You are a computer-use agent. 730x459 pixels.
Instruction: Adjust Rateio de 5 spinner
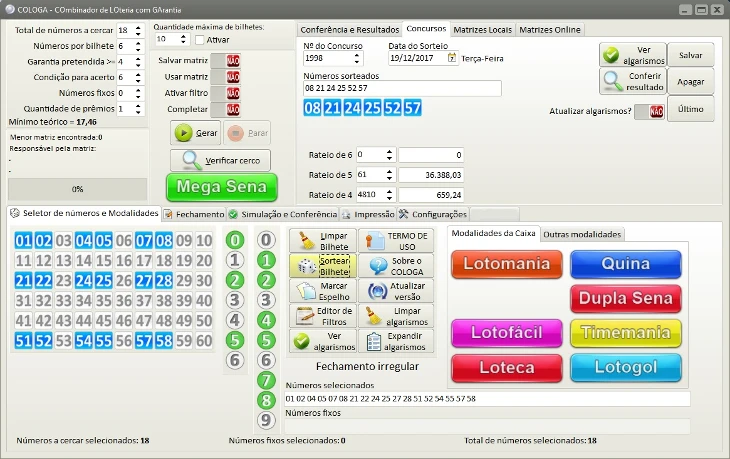pyautogui.click(x=389, y=175)
